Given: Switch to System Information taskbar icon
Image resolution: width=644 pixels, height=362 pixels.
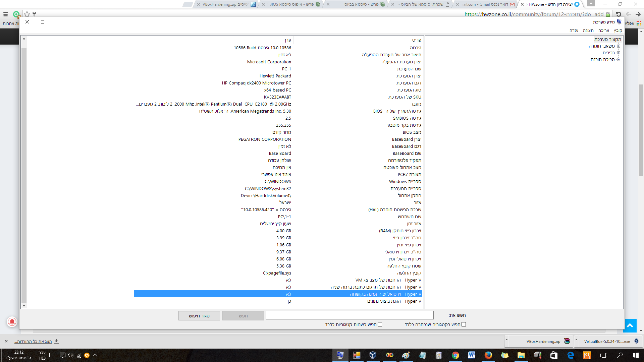Looking at the screenshot, I should tap(340, 355).
